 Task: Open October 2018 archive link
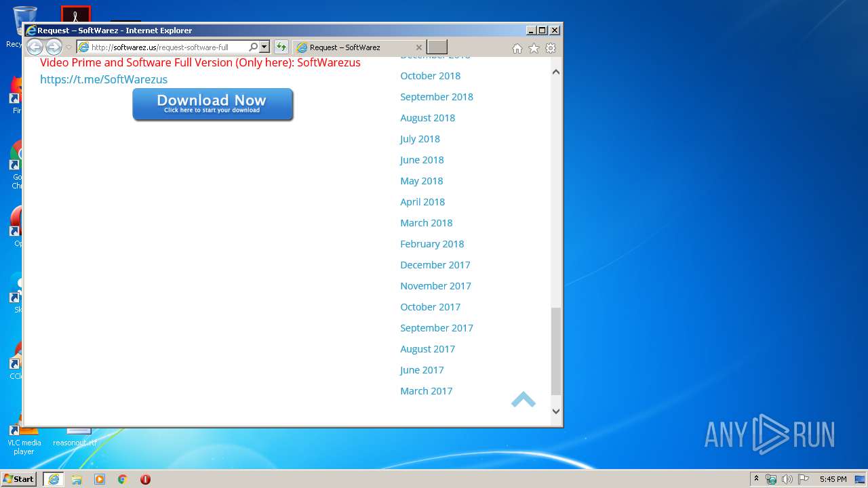(430, 76)
